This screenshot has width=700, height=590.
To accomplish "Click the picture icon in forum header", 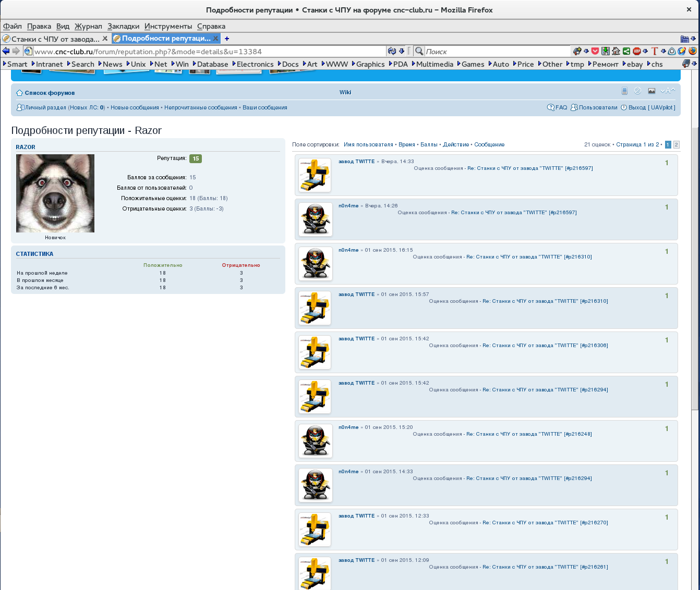I will [x=651, y=91].
